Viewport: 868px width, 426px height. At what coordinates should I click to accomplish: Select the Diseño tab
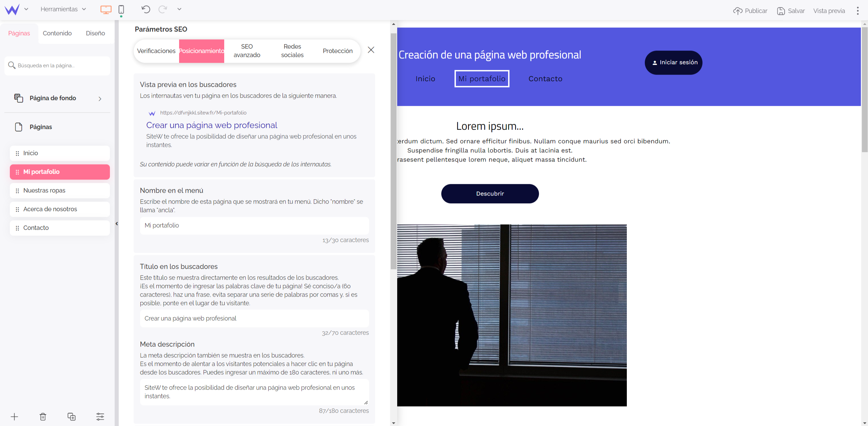click(95, 33)
